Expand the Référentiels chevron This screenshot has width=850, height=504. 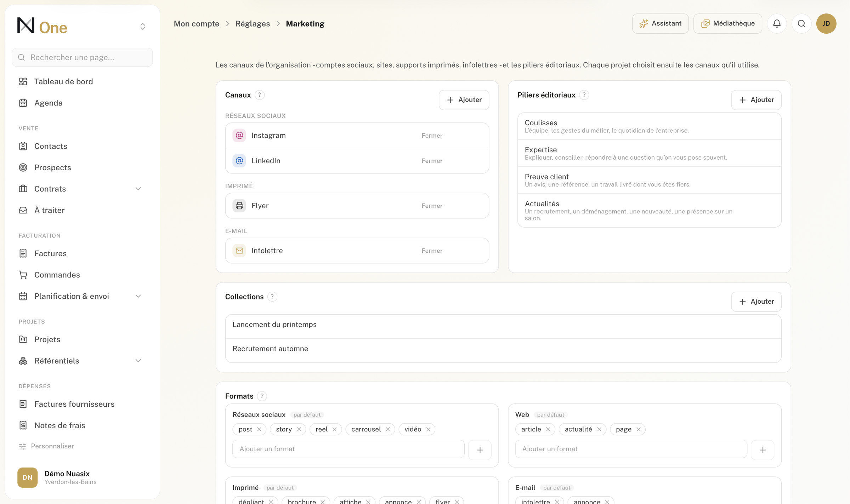coord(138,361)
